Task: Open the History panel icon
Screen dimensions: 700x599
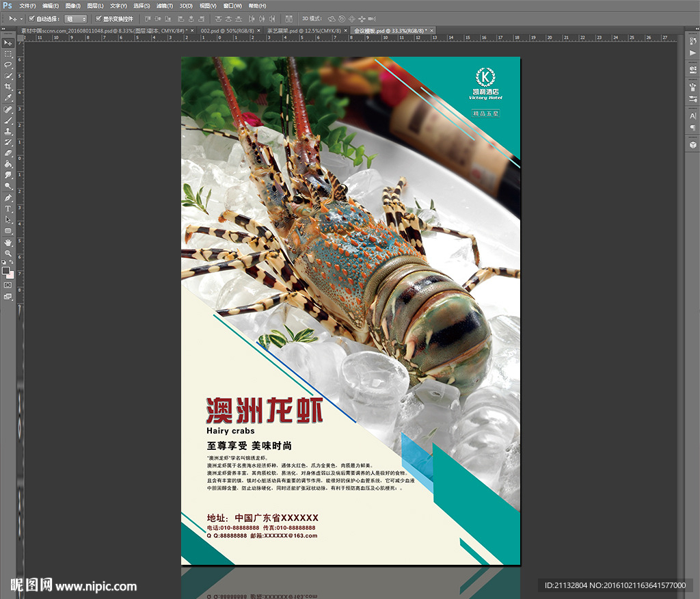Action: (x=693, y=42)
